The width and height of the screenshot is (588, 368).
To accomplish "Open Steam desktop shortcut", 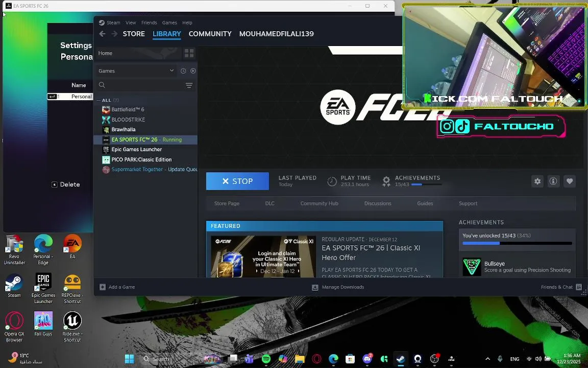I will click(14, 286).
